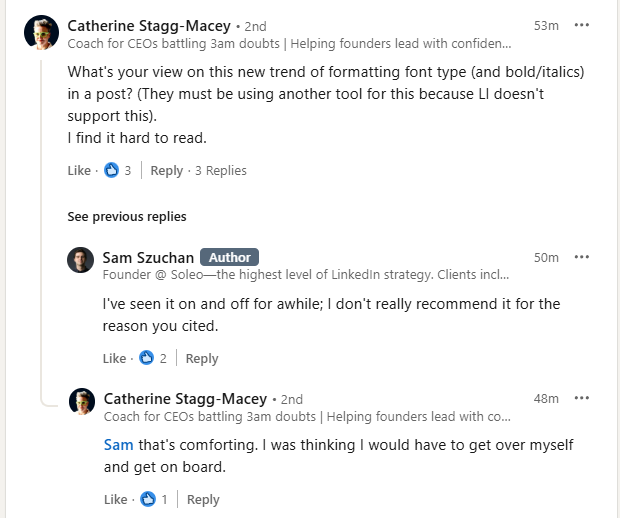The width and height of the screenshot is (620, 518).
Task: Open Sam Szuchan's profile picture
Action: pos(81,262)
